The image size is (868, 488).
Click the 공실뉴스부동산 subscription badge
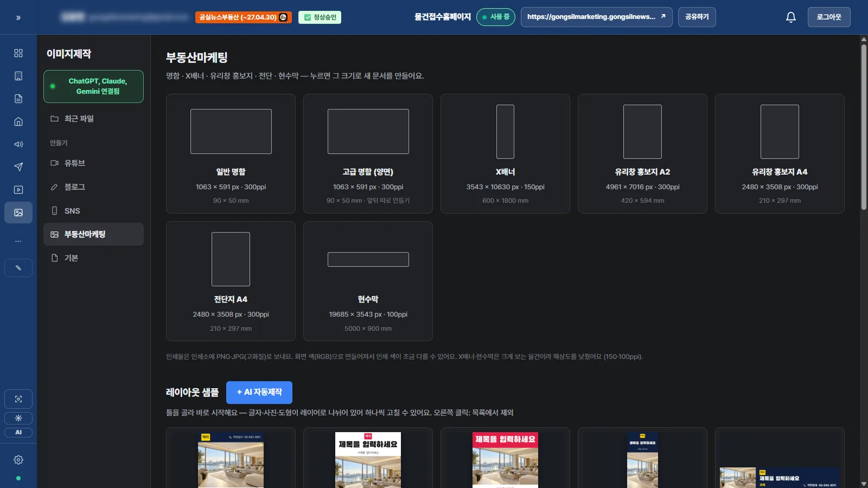pyautogui.click(x=244, y=17)
